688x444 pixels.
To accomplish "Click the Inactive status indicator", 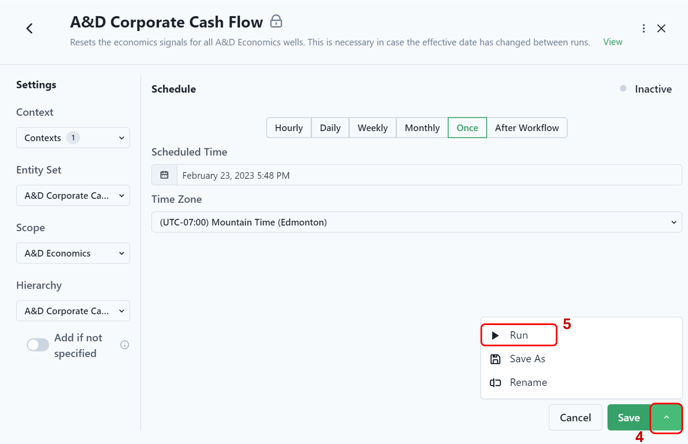I will 646,89.
